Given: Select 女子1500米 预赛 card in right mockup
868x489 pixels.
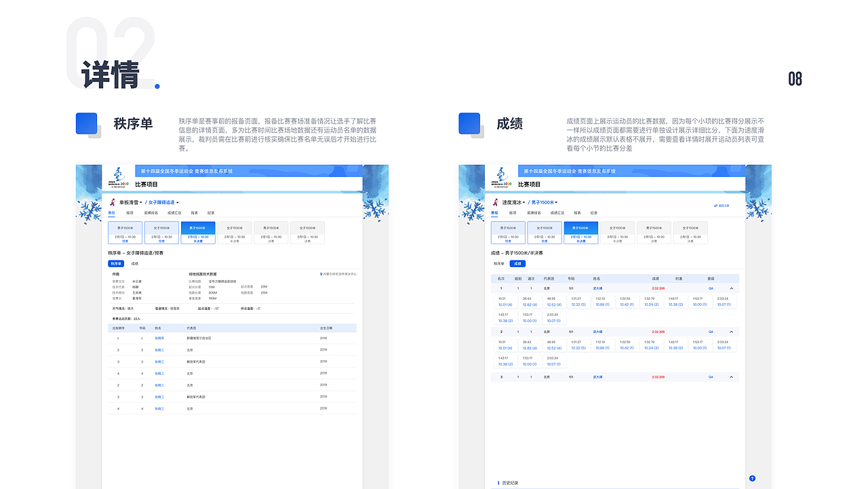Looking at the screenshot, I should click(x=545, y=233).
